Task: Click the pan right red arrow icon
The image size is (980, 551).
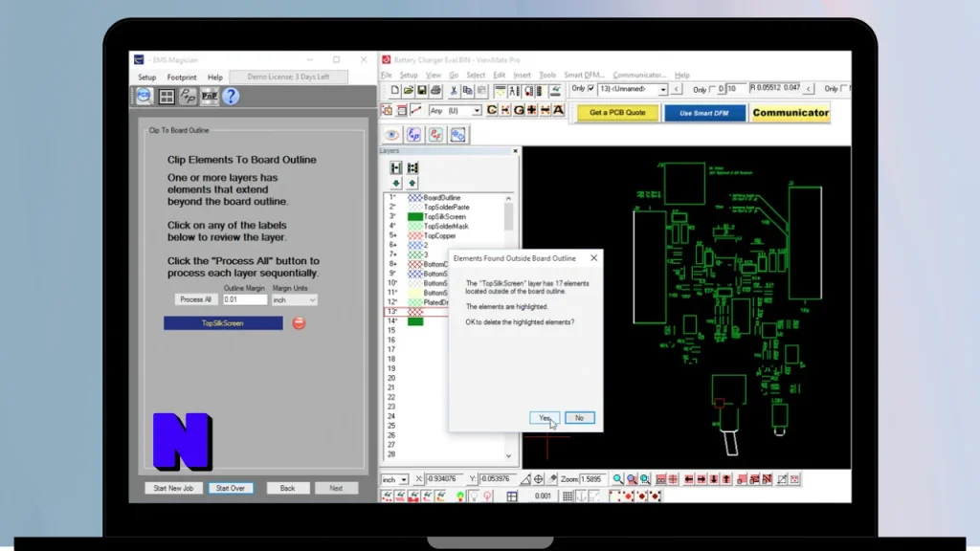Action: 702,479
